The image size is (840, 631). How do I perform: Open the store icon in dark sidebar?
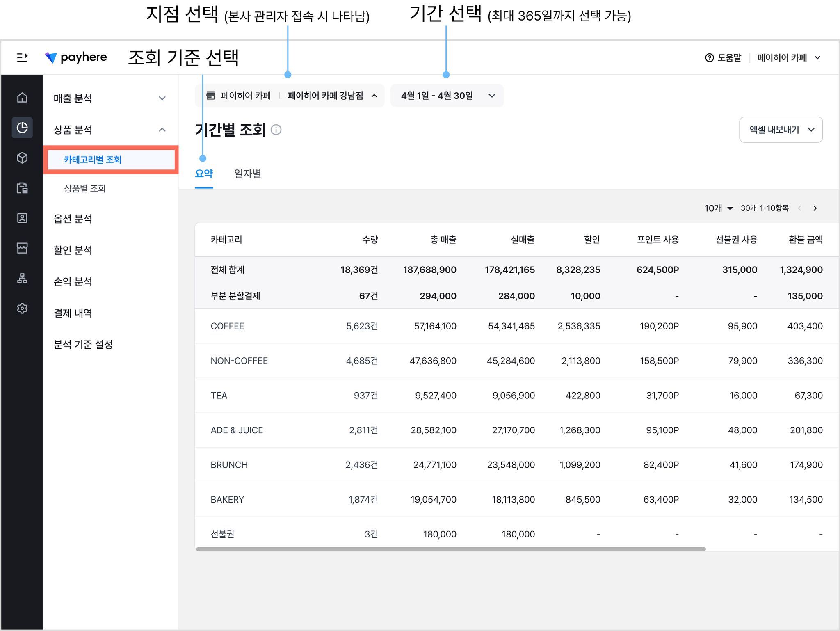coord(22,248)
